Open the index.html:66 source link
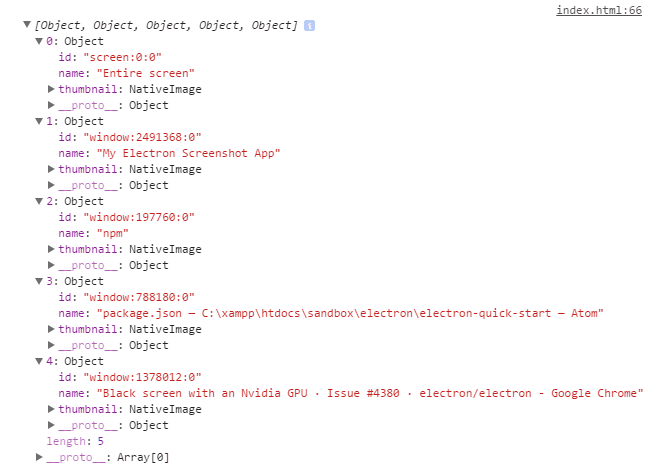 pos(613,9)
